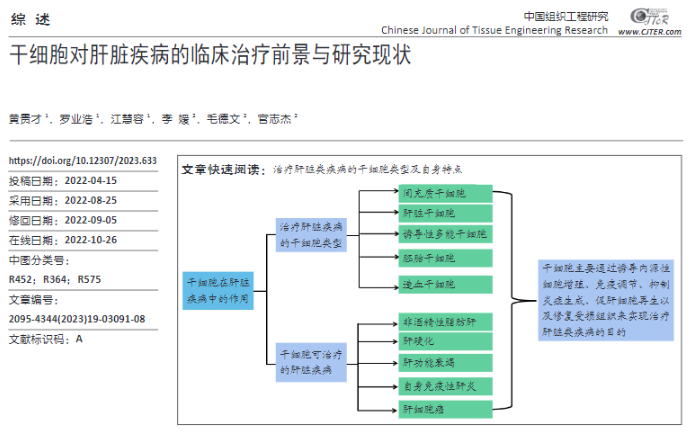This screenshot has width=692, height=436.
Task: Select the 干细胞可治疗的肝脏疾病 branch node
Action: point(311,362)
